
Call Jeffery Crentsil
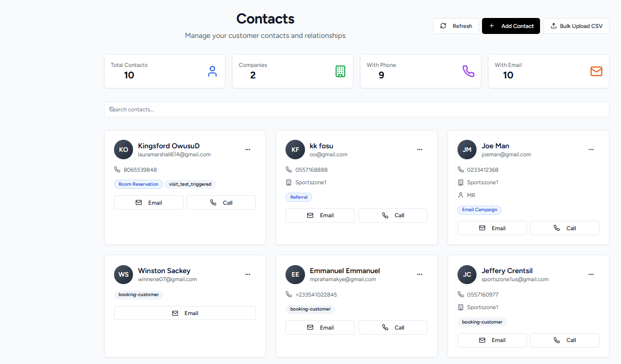[564, 340]
